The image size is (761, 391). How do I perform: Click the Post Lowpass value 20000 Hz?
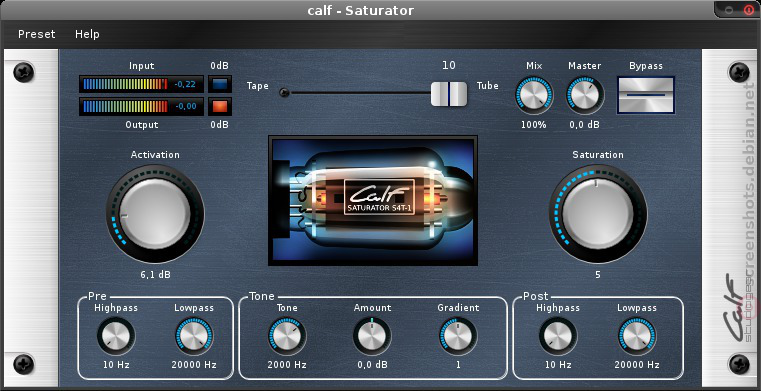[637, 364]
